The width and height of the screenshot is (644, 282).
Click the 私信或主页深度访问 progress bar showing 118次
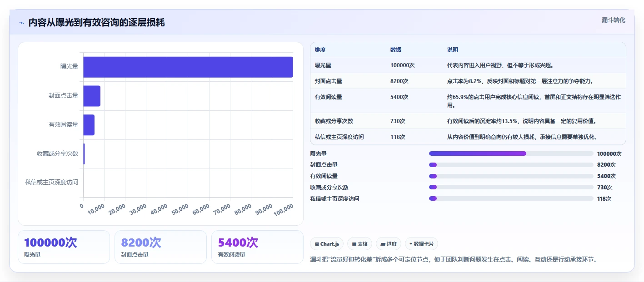pos(511,198)
